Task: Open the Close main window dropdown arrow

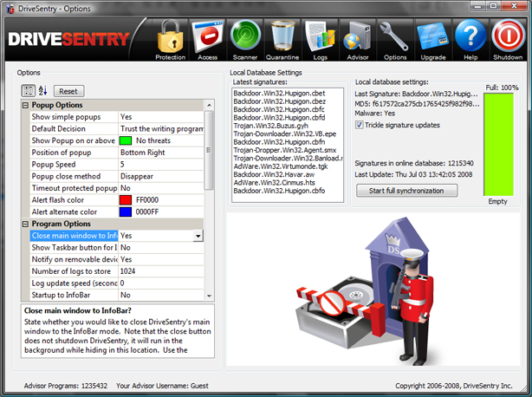Action: pos(198,236)
